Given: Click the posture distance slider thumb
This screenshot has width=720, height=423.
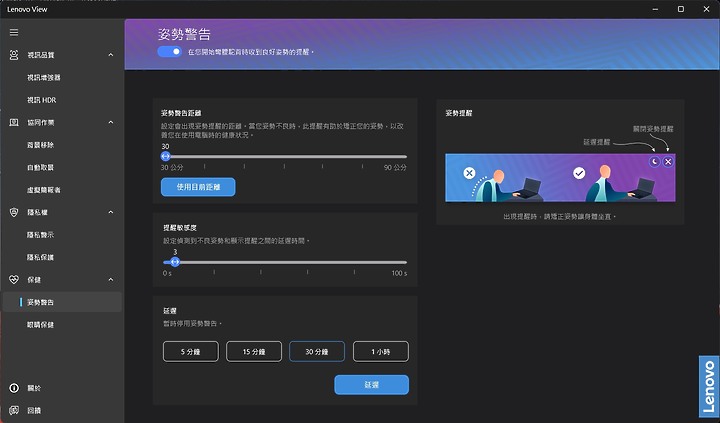Looking at the screenshot, I should coord(166,157).
